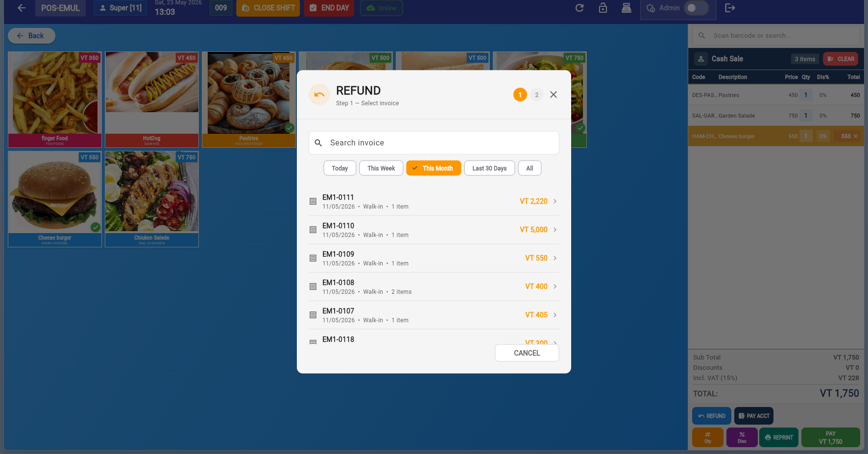This screenshot has width=868, height=454.
Task: Click the magnifier icon in Search invoice
Action: 318,143
